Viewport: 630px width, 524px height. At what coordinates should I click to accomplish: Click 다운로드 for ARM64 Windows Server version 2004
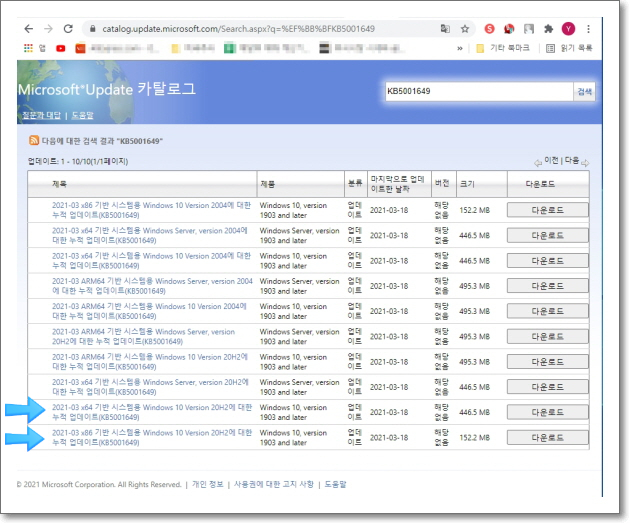tap(548, 286)
